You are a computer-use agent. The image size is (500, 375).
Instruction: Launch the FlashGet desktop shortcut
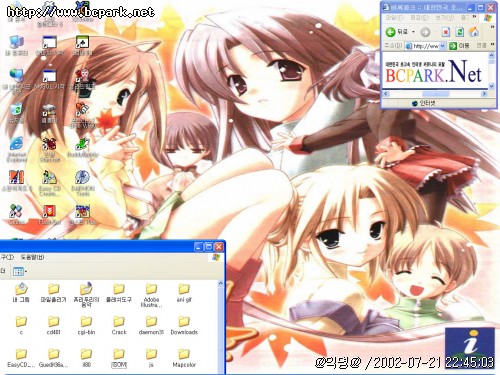(x=49, y=214)
